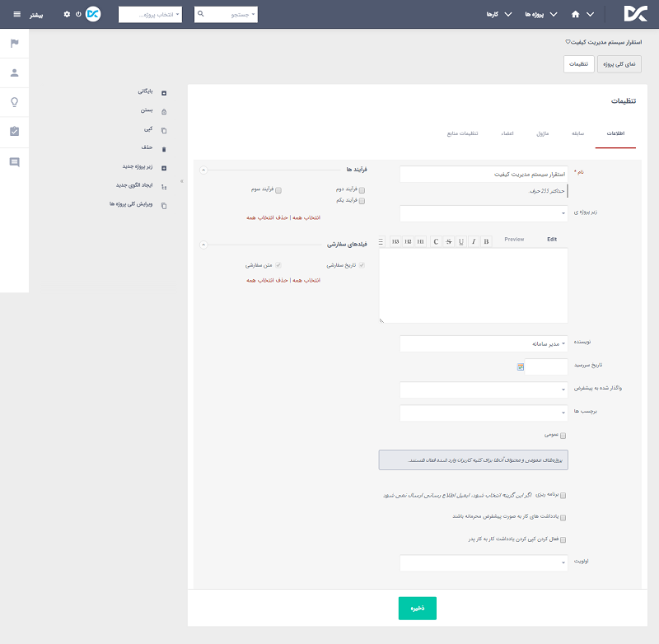Enable the عمومی (public) checkbox
The height and width of the screenshot is (644, 659).
click(x=563, y=436)
